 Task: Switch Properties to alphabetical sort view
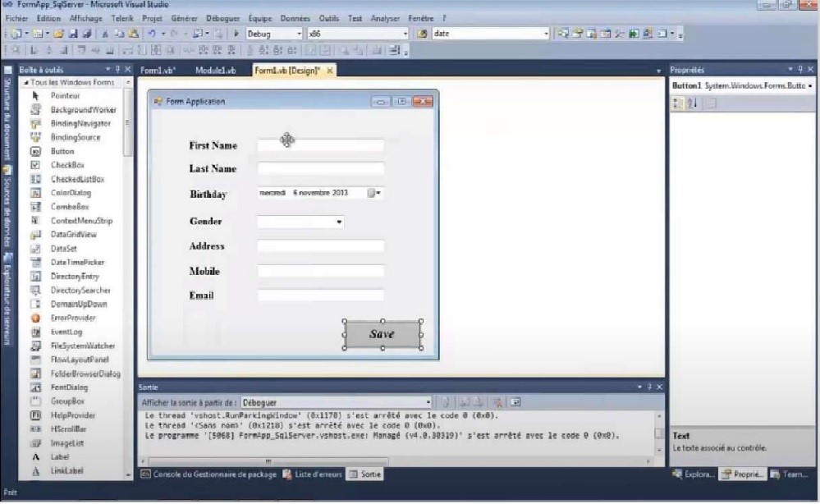coord(694,103)
